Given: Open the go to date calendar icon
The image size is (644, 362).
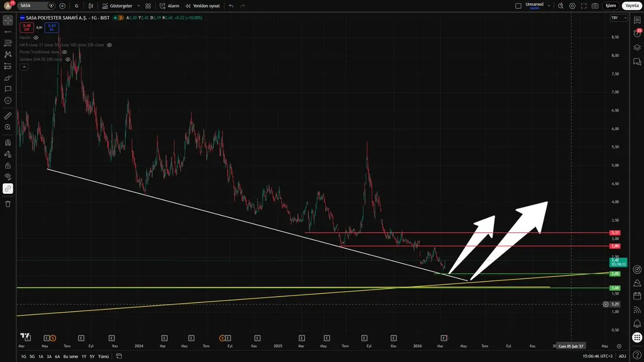Looking at the screenshot, I should (x=119, y=356).
